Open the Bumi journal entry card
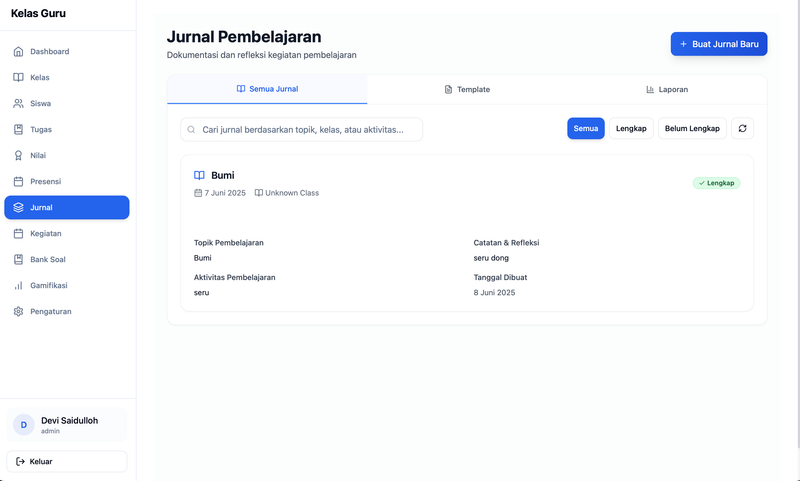The image size is (800, 481). [466, 232]
